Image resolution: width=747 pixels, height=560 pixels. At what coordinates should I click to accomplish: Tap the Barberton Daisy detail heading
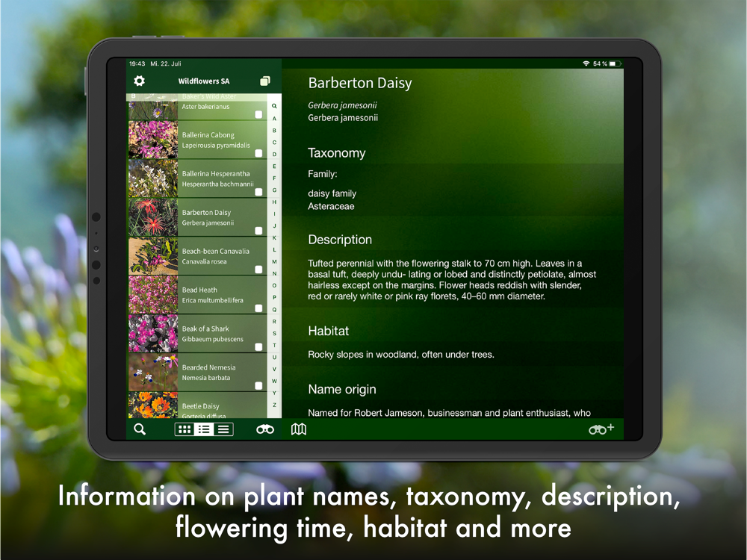[360, 83]
